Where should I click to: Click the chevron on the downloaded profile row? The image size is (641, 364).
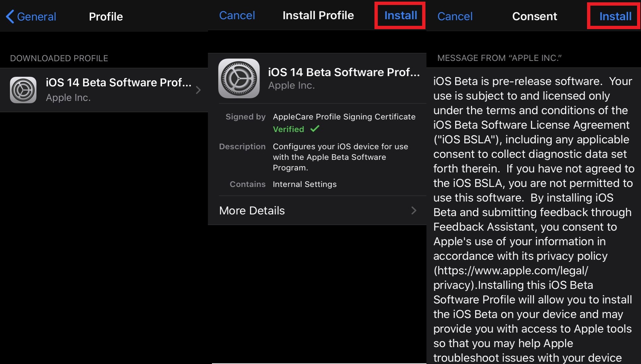[x=198, y=90]
